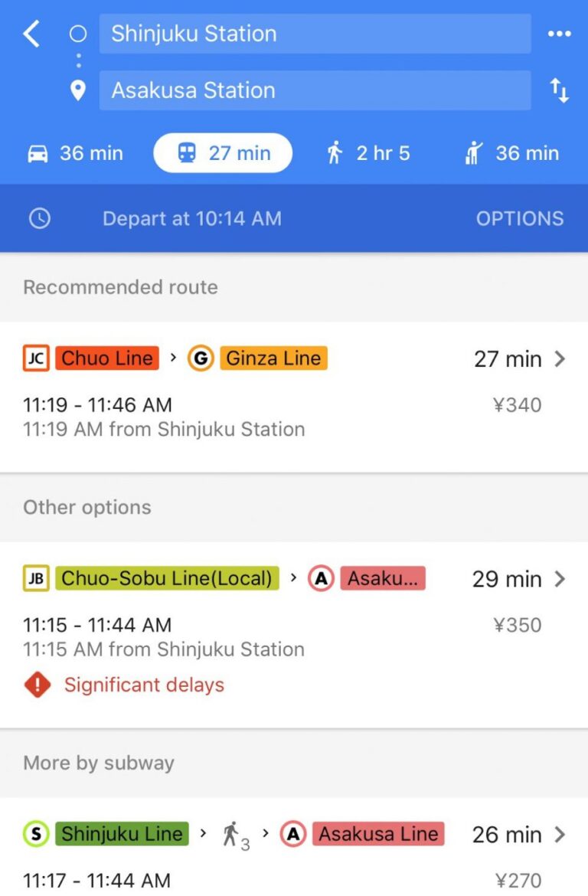
Task: Tap the back arrow icon
Action: click(31, 34)
